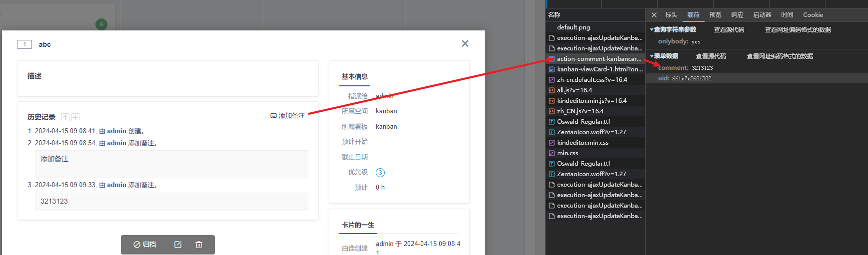Image resolution: width=868 pixels, height=255 pixels.
Task: Select min.css network request
Action: click(595, 153)
